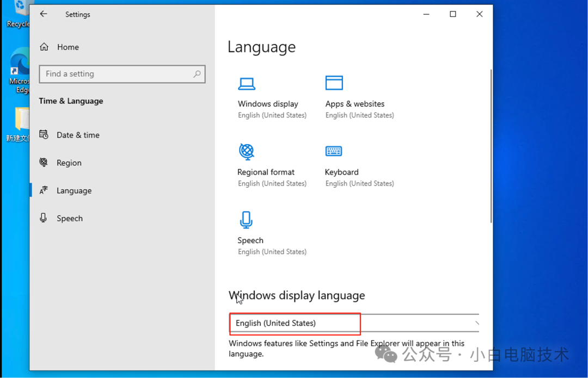
Task: Open the Home settings page
Action: coord(68,47)
